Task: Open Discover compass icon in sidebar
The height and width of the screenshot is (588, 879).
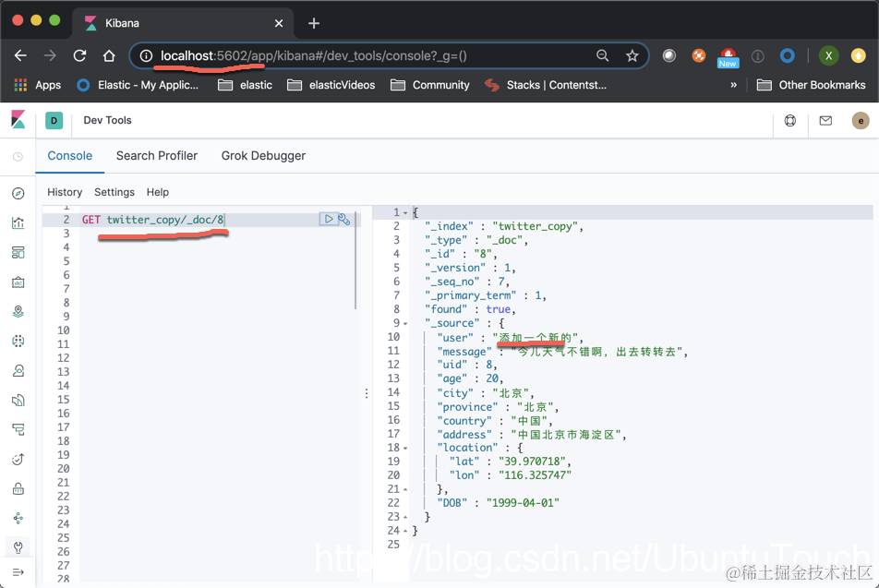Action: 18,193
